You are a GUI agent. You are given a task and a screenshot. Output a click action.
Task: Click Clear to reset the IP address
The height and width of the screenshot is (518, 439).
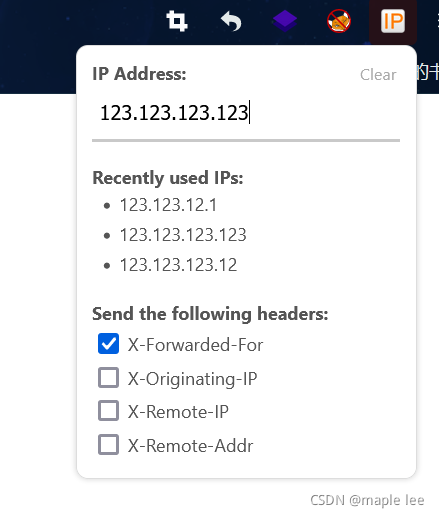(x=378, y=75)
